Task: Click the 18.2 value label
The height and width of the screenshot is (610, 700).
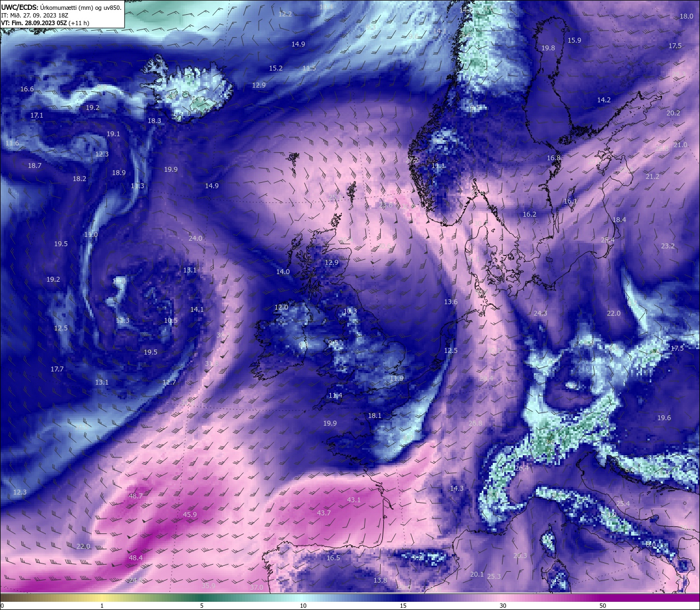Action: 79,179
